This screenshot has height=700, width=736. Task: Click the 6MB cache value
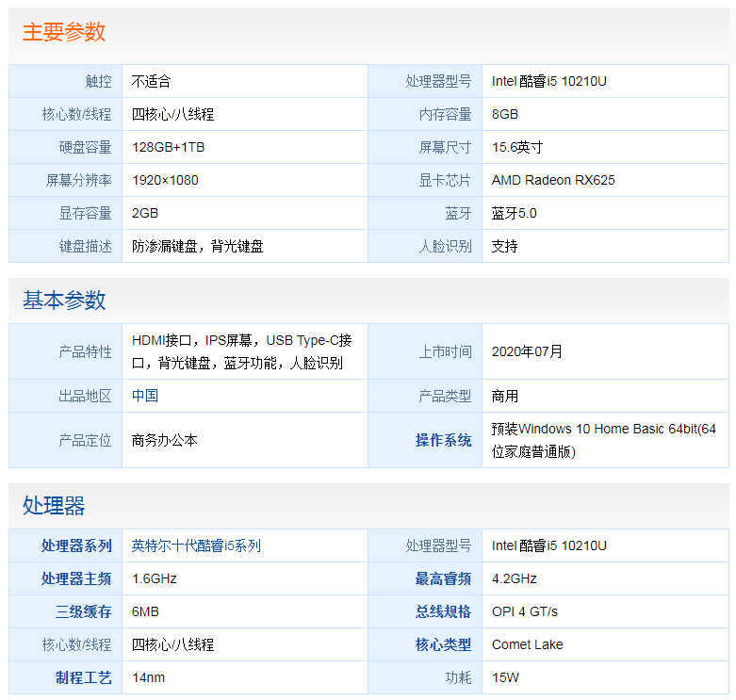pyautogui.click(x=145, y=611)
